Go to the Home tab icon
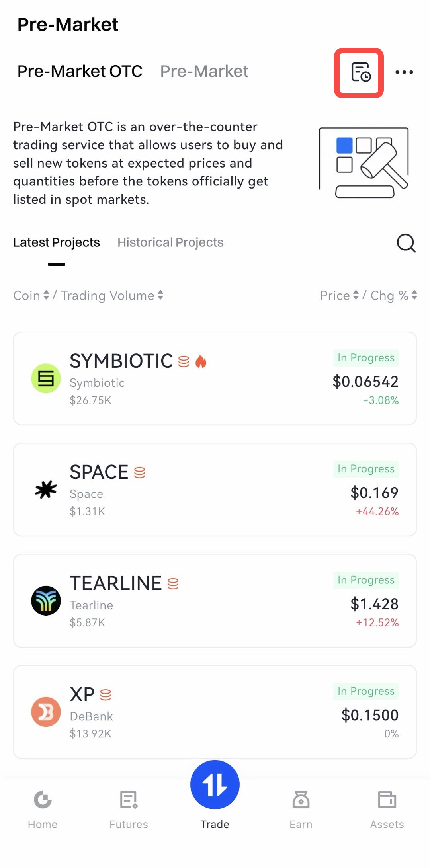 43,800
